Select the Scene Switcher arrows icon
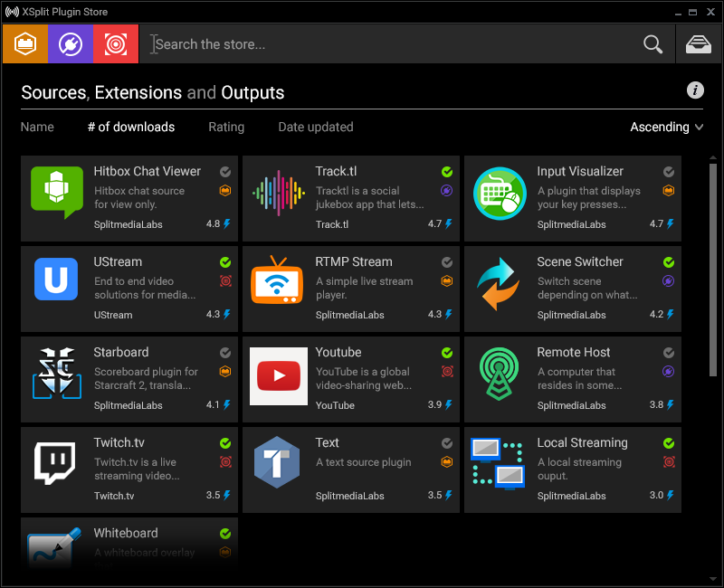The image size is (724, 588). click(497, 283)
